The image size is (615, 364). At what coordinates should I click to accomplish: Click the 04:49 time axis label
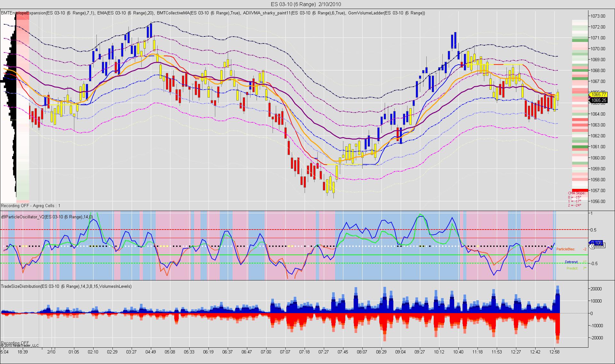(x=151, y=352)
